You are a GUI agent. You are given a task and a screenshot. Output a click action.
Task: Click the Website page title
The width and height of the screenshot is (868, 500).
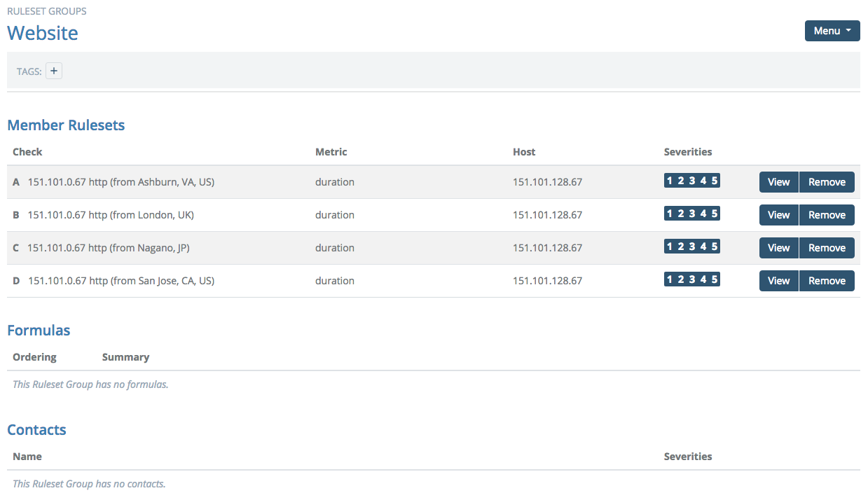(x=42, y=32)
